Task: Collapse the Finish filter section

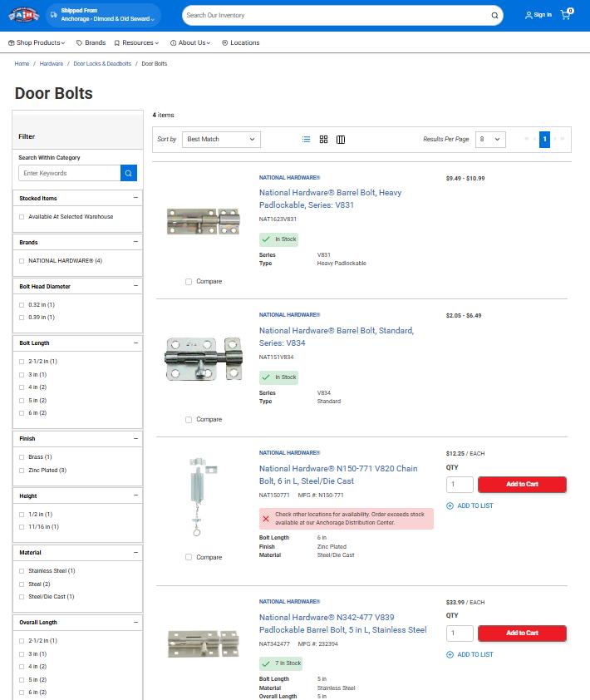Action: [135, 438]
